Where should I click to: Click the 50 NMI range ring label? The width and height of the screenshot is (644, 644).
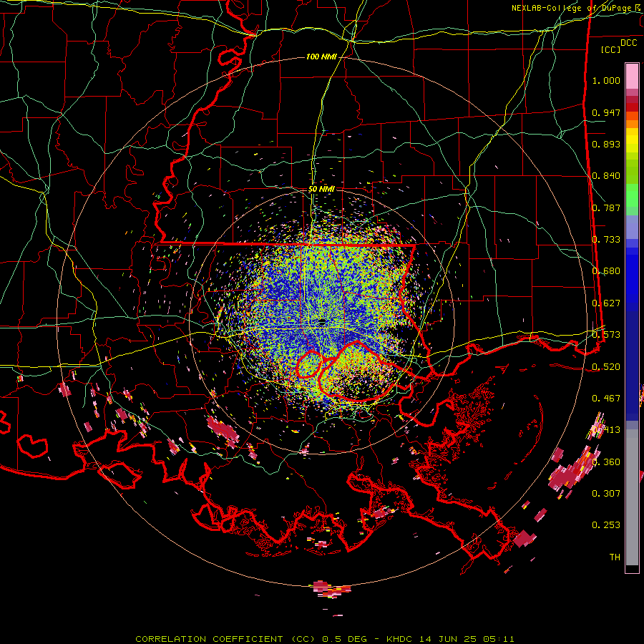pos(321,190)
